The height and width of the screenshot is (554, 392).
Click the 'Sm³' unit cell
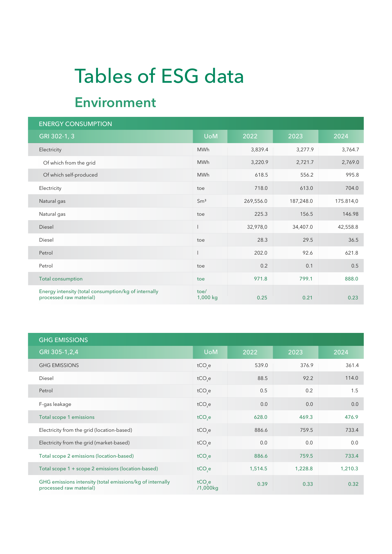click(x=202, y=201)
